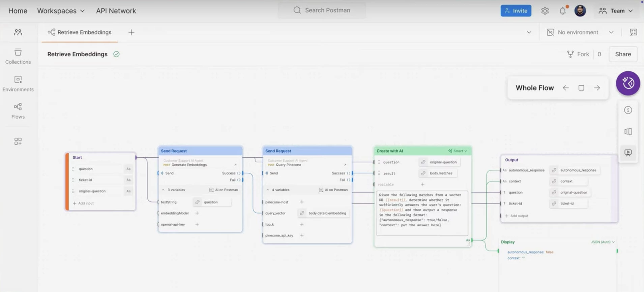
Task: Open the flow documentation book icon
Action: coord(628,131)
